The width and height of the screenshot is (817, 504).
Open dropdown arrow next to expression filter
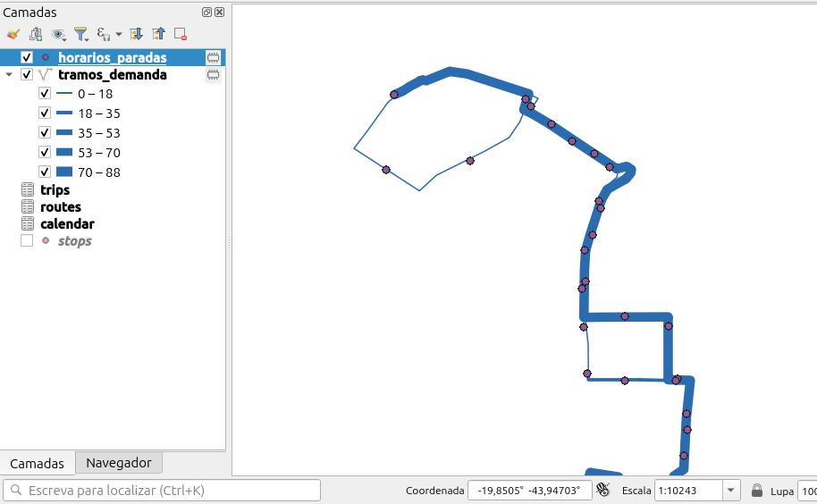click(x=119, y=34)
